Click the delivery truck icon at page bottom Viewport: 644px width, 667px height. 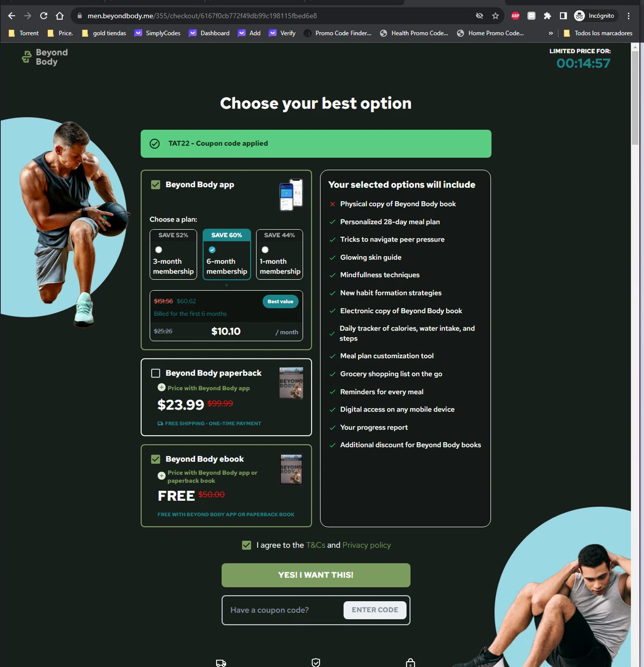coord(221,663)
